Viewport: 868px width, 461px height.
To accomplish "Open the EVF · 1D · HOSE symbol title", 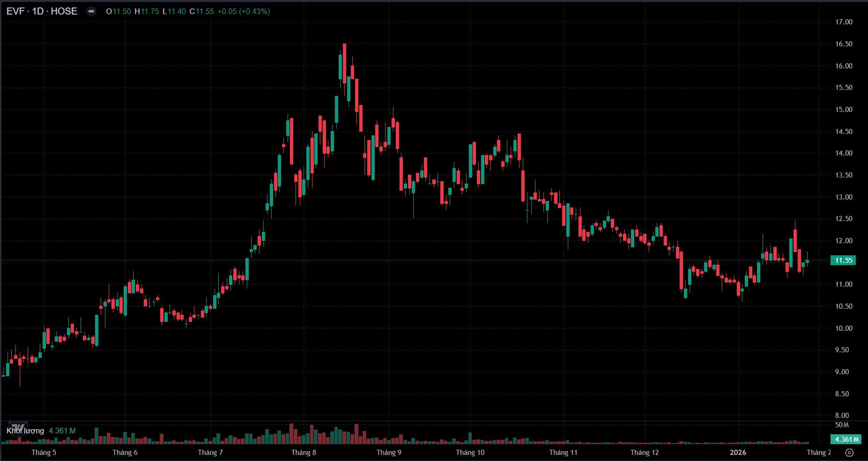I will [42, 11].
